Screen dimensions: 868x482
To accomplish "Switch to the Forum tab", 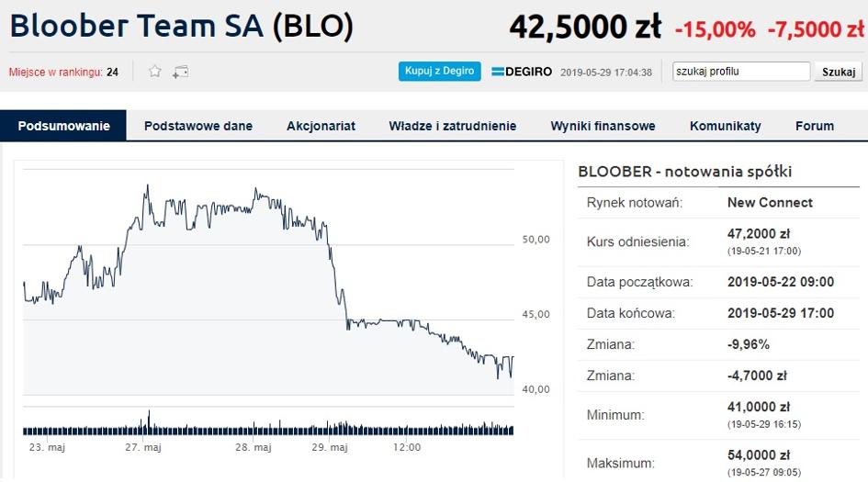I will (815, 126).
